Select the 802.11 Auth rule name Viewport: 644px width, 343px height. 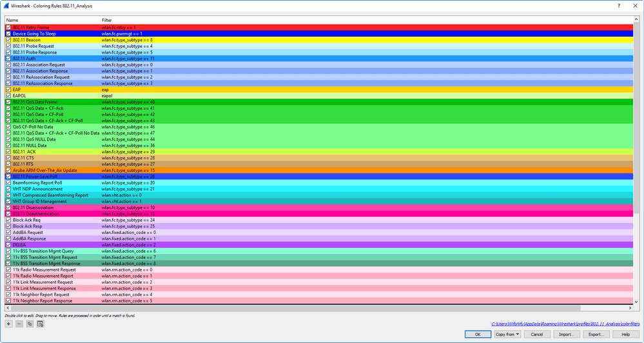[24, 58]
